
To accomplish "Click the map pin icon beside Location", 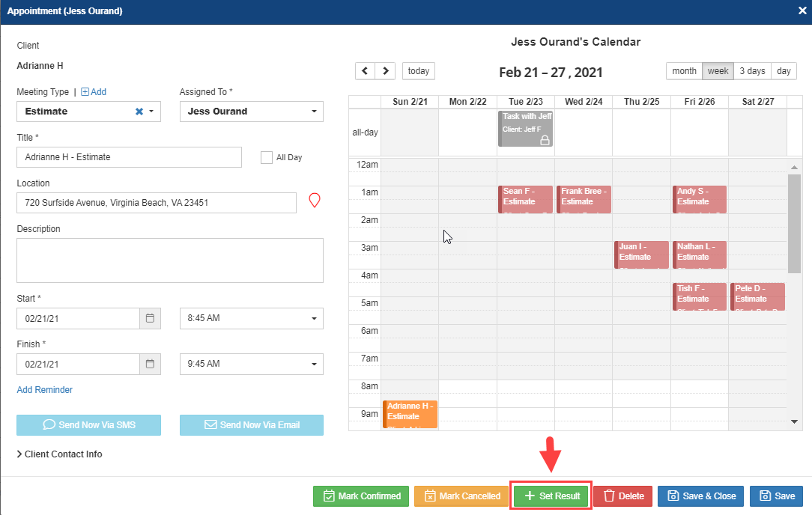I will [315, 201].
